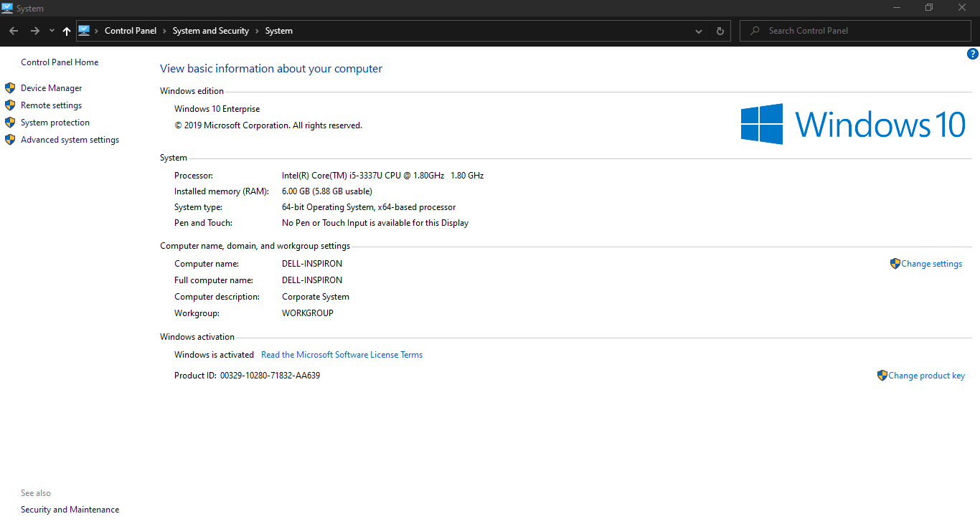Click the computer icon in address bar
Screen dimensions: 980x529
[x=84, y=30]
